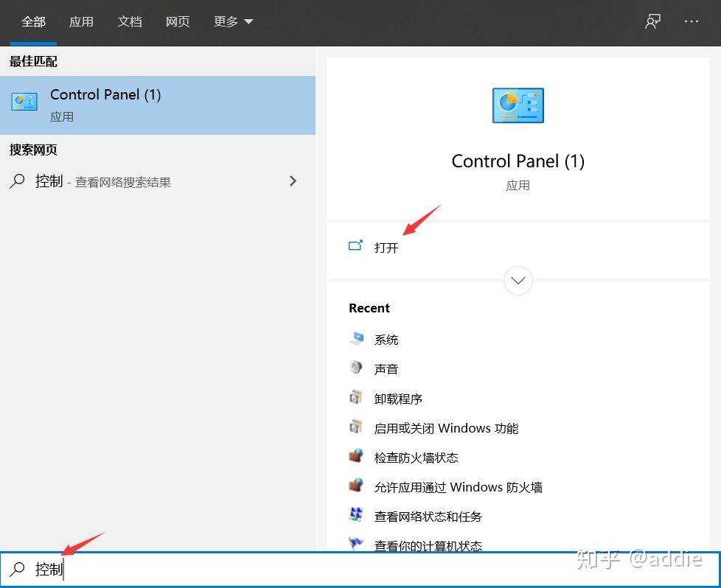Click the arrow next to 查看网络搜索结果
This screenshot has width=721, height=588.
pos(293,181)
